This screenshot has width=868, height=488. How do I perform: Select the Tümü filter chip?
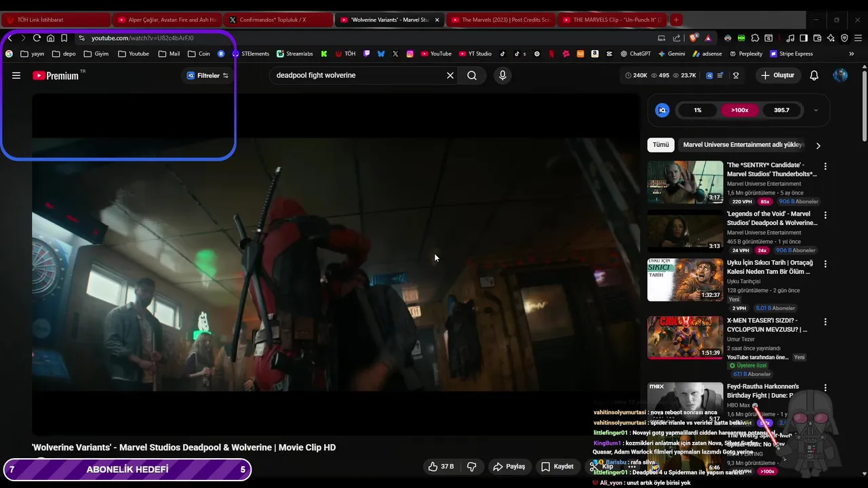[x=660, y=144]
